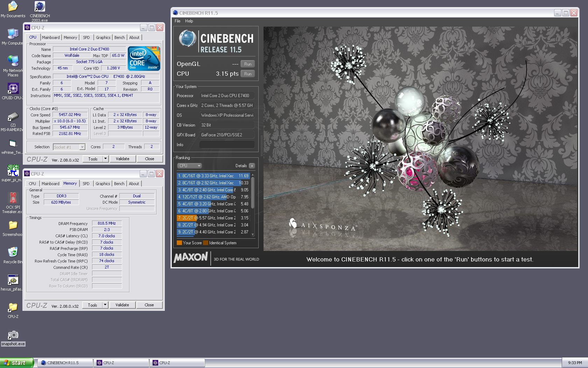This screenshot has height=368, width=588.
Task: Switch to Memory tab in upper CPU-Z
Action: 70,38
